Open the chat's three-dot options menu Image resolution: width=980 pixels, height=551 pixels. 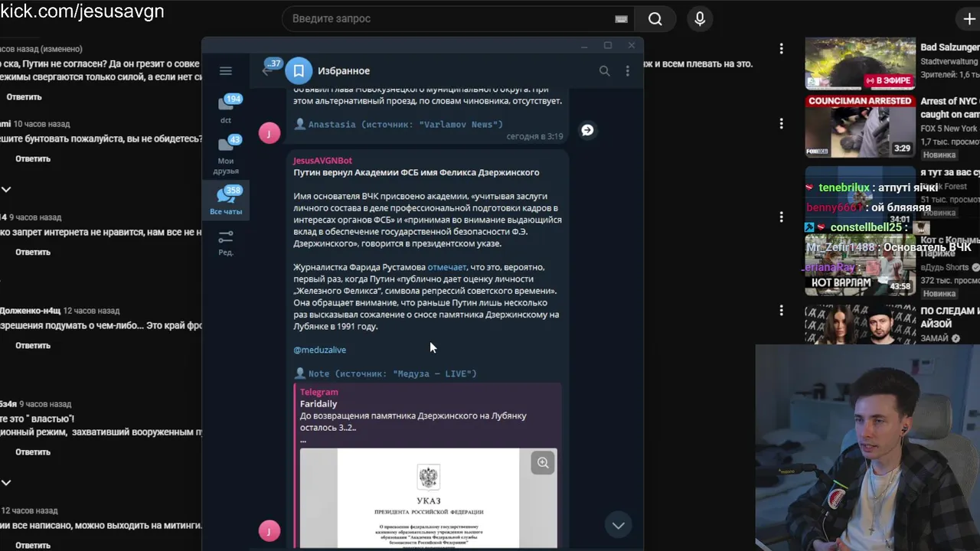coord(627,71)
